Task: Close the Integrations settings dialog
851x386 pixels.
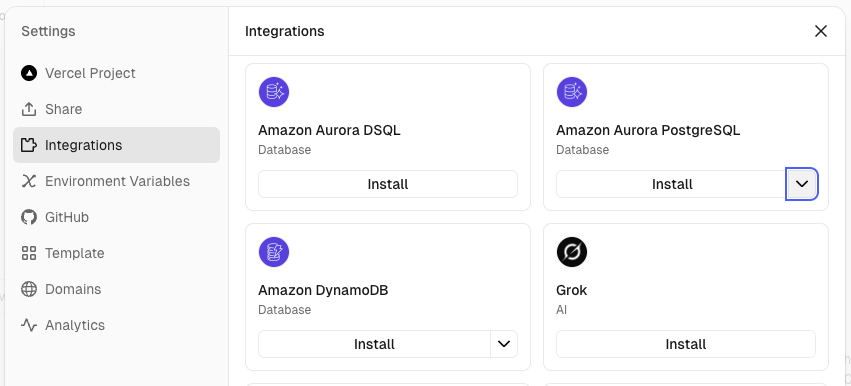Action: (821, 31)
